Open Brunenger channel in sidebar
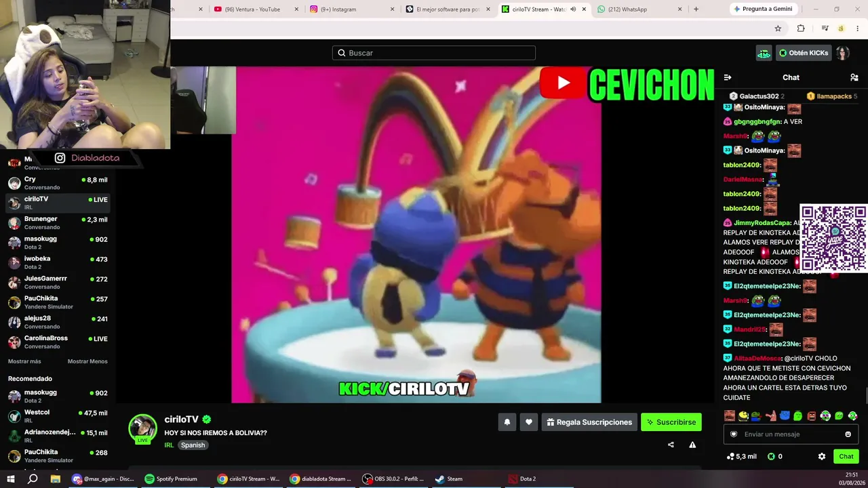Image resolution: width=868 pixels, height=488 pixels. click(58, 223)
